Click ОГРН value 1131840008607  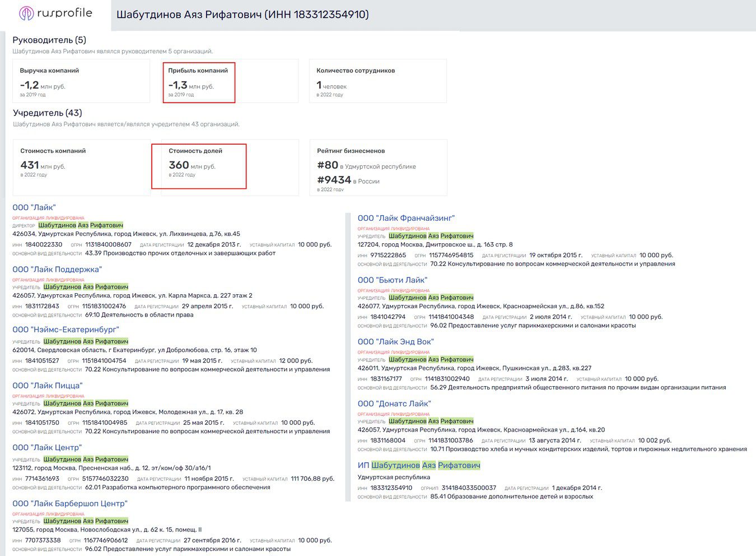tap(108, 244)
